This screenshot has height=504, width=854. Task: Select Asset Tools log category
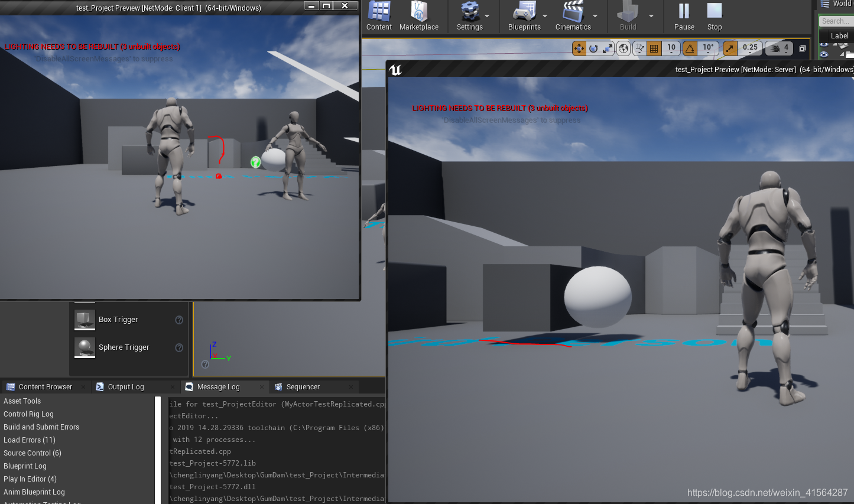22,401
